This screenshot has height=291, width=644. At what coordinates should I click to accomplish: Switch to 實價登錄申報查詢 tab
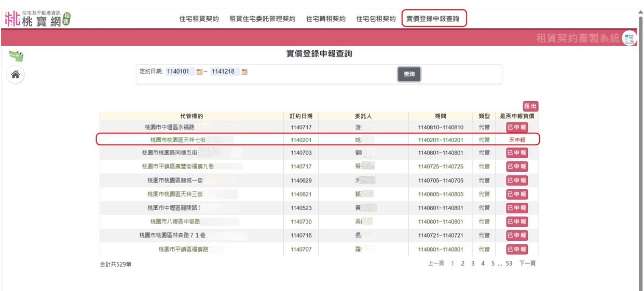(433, 19)
